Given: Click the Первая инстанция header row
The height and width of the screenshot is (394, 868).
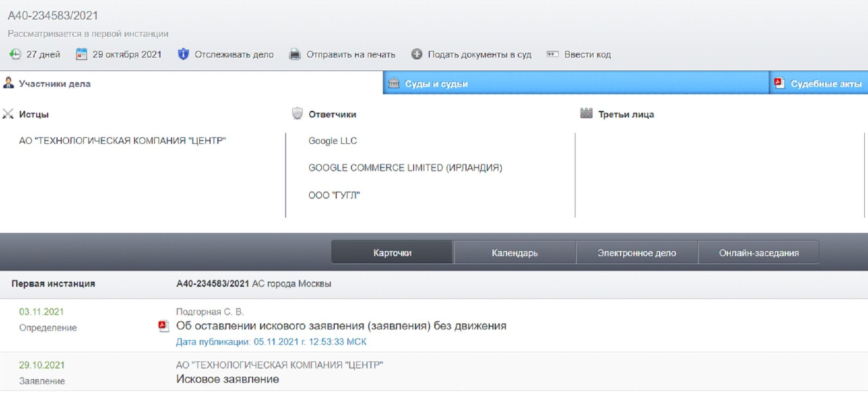Looking at the screenshot, I should [434, 284].
